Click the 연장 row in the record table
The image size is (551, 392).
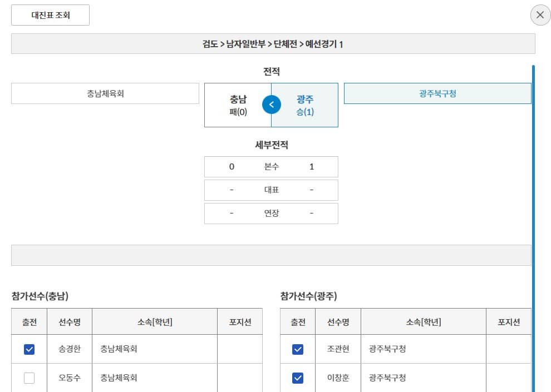tap(271, 213)
